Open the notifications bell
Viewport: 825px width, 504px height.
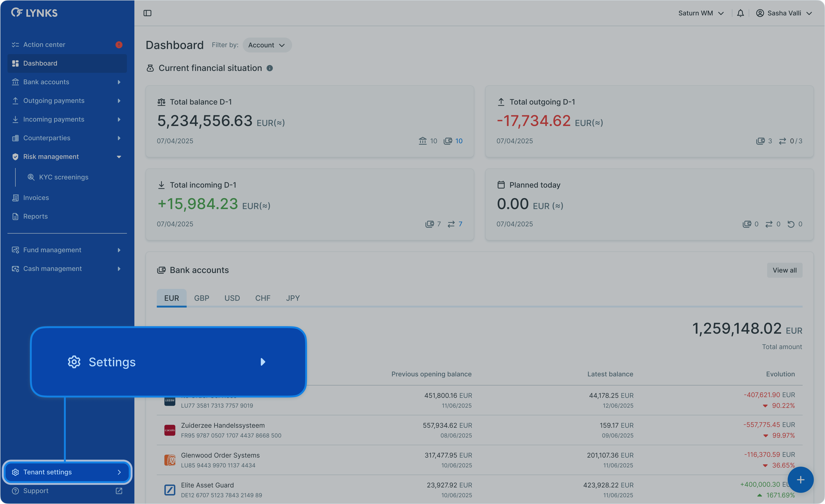pos(740,13)
